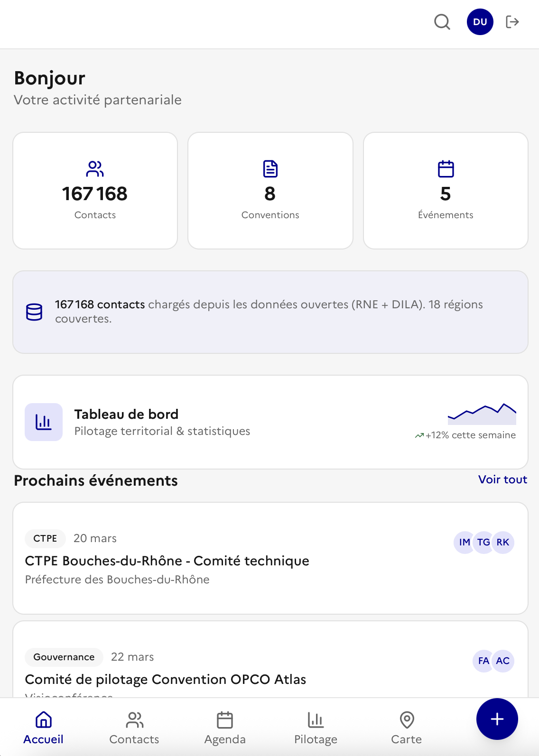This screenshot has height=756, width=539.
Task: Open the Événements calendar card
Action: pos(445,191)
